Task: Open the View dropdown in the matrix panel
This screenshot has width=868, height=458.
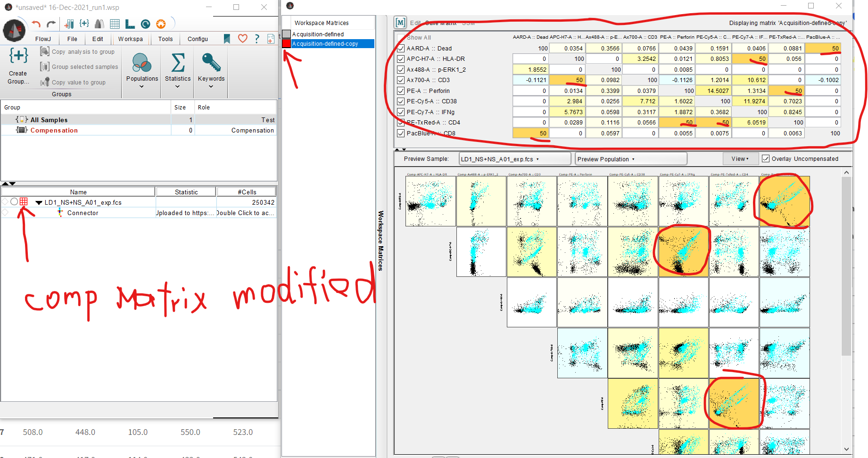Action: (740, 158)
